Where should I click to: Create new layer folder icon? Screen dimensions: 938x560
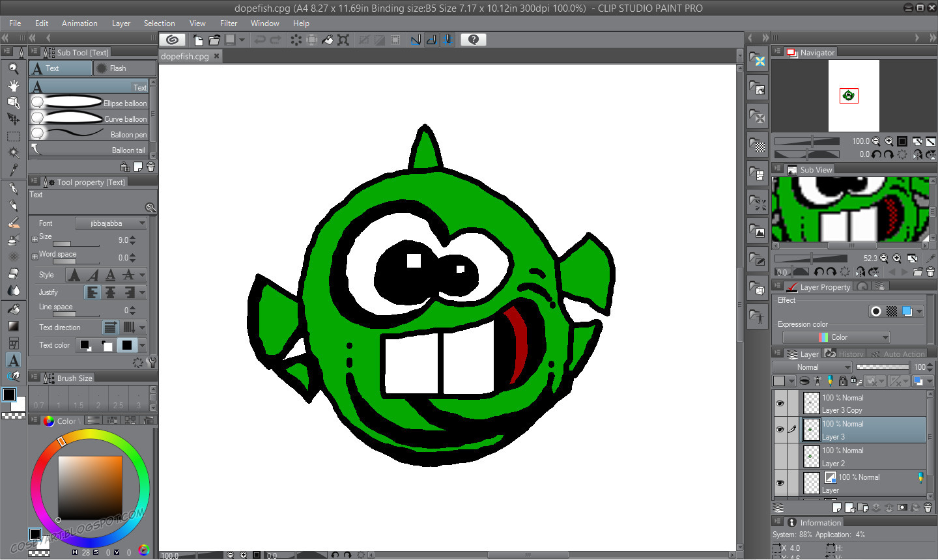[862, 507]
